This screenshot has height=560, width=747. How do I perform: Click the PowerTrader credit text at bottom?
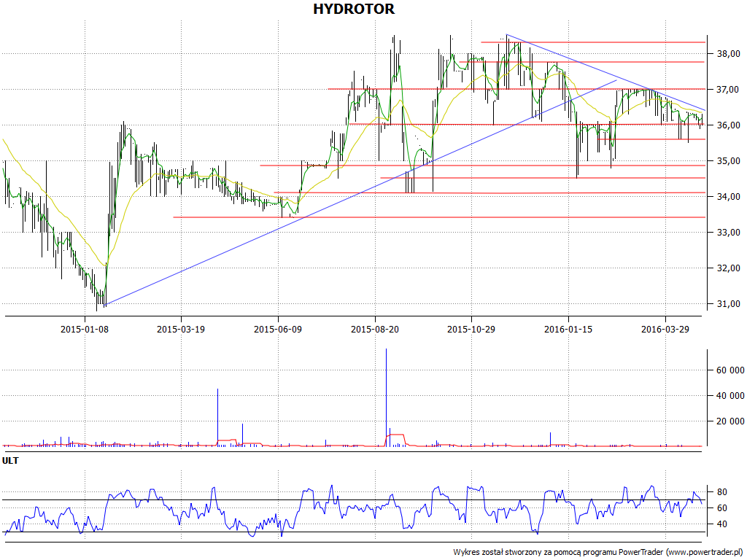pyautogui.click(x=598, y=553)
